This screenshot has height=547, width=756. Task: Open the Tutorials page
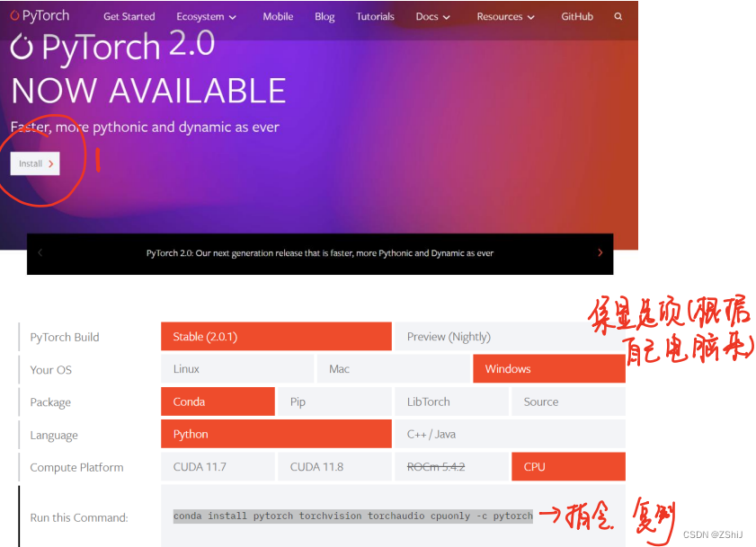click(375, 15)
